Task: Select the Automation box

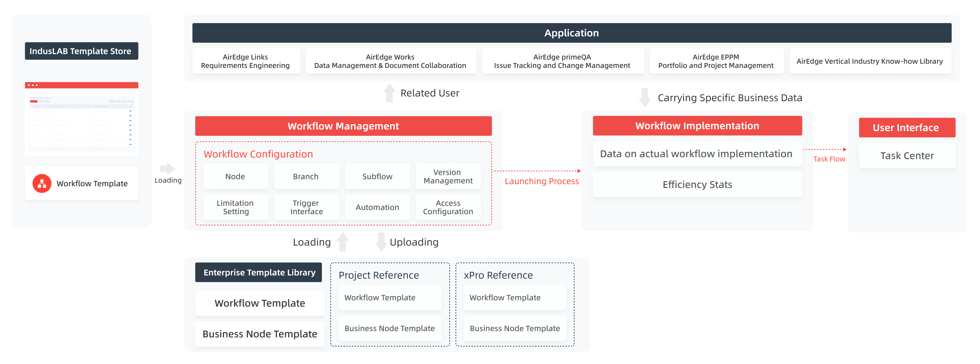Action: click(377, 207)
